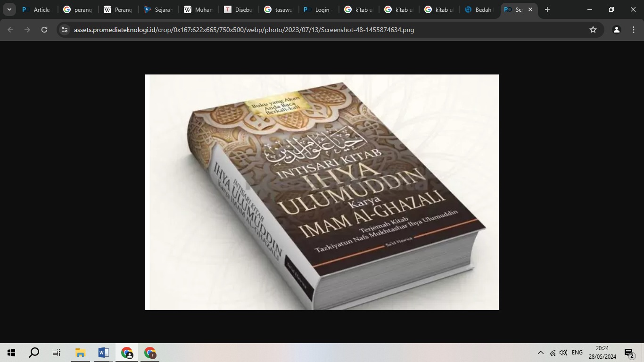Open network settings from the system tray
The width and height of the screenshot is (644, 362).
coord(553,353)
